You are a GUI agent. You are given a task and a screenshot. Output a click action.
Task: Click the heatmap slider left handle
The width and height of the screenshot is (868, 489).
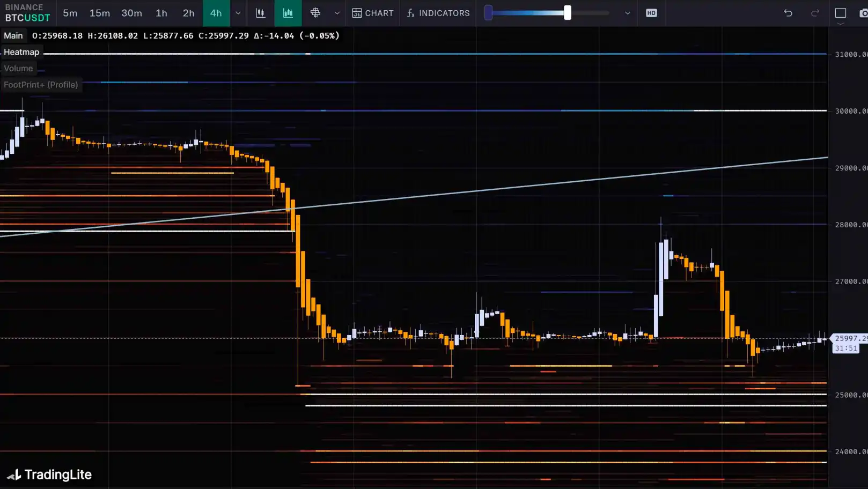(488, 13)
